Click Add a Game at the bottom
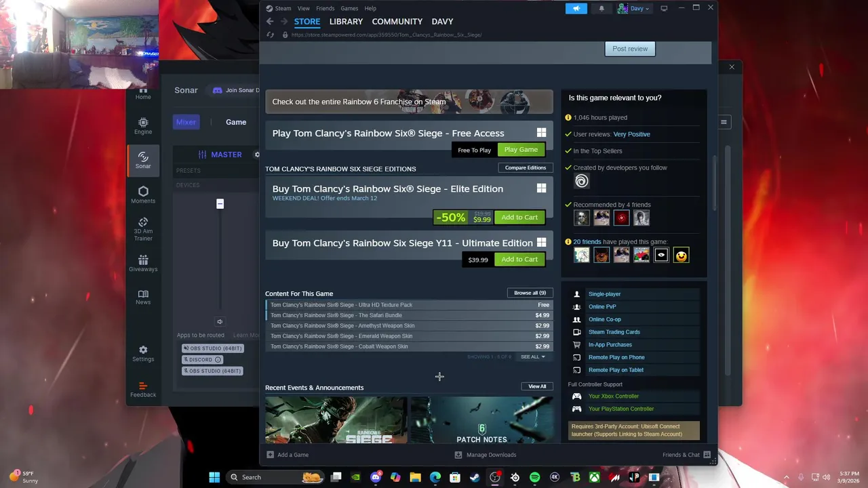This screenshot has width=868, height=488. tap(288, 455)
